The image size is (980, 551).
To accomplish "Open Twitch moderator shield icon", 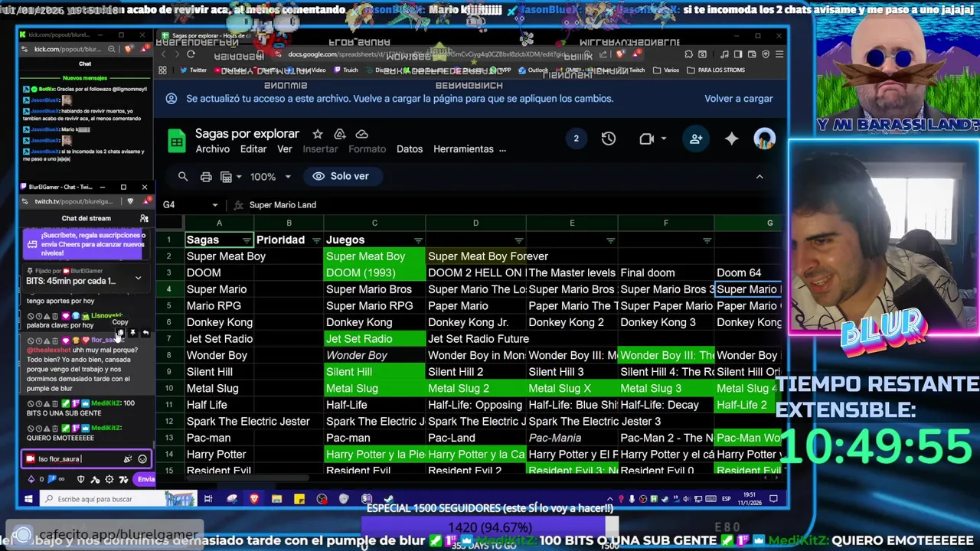I will [x=81, y=479].
